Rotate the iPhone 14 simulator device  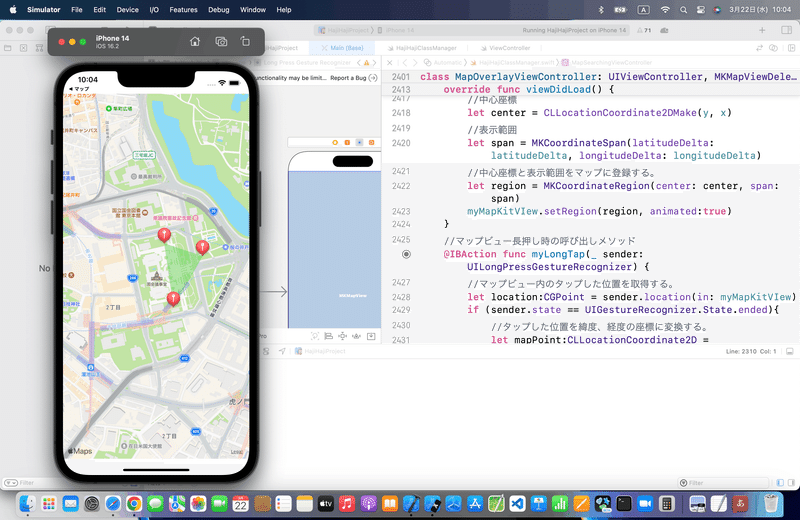click(245, 42)
